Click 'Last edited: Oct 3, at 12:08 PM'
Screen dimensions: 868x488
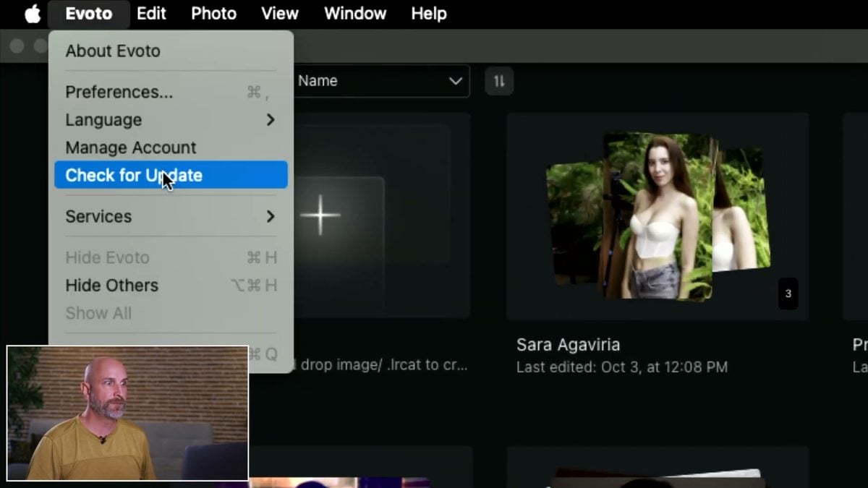[x=621, y=367]
